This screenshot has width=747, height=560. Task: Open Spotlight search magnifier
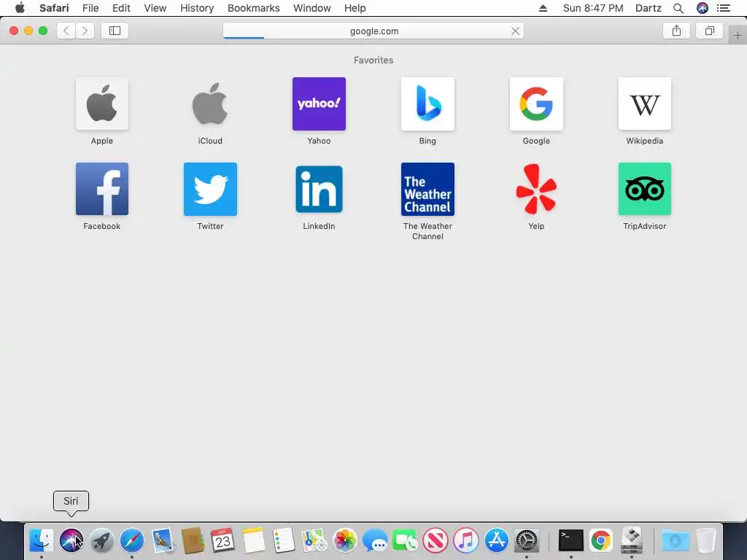click(x=678, y=8)
